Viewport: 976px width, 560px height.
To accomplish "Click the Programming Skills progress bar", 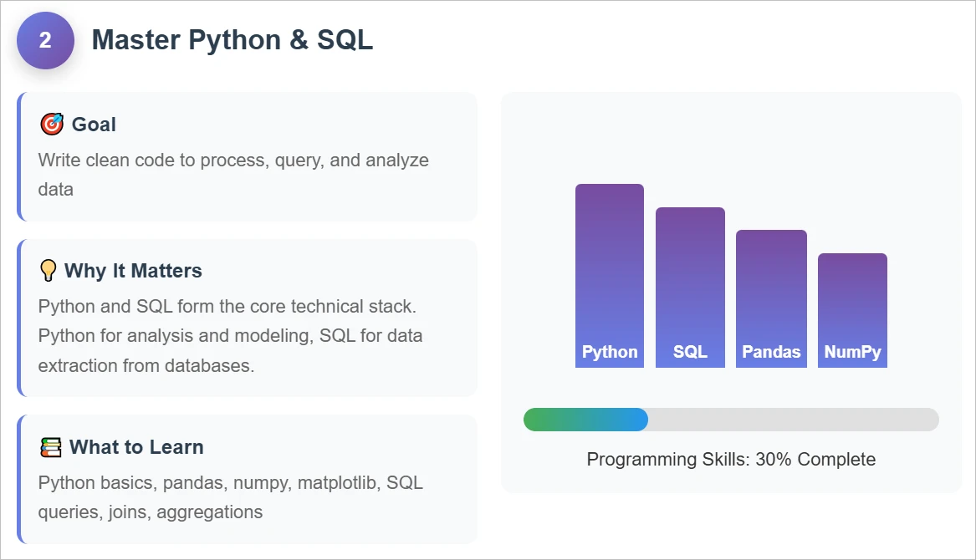I will point(732,420).
